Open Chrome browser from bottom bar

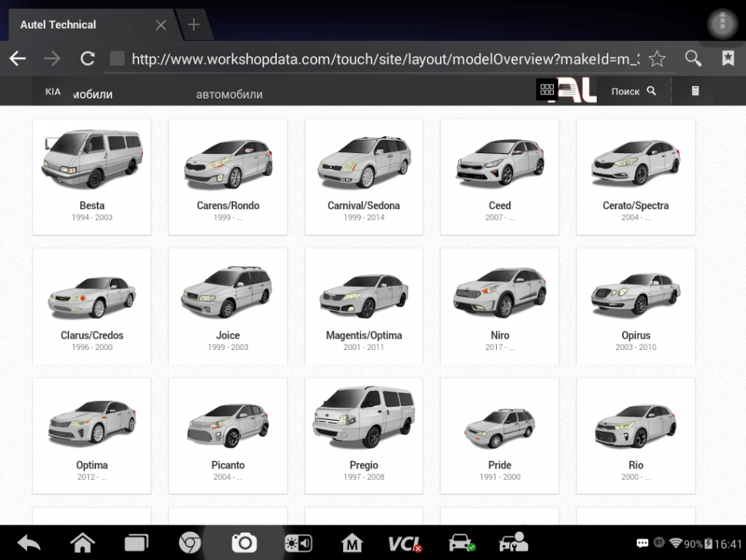pos(190,543)
